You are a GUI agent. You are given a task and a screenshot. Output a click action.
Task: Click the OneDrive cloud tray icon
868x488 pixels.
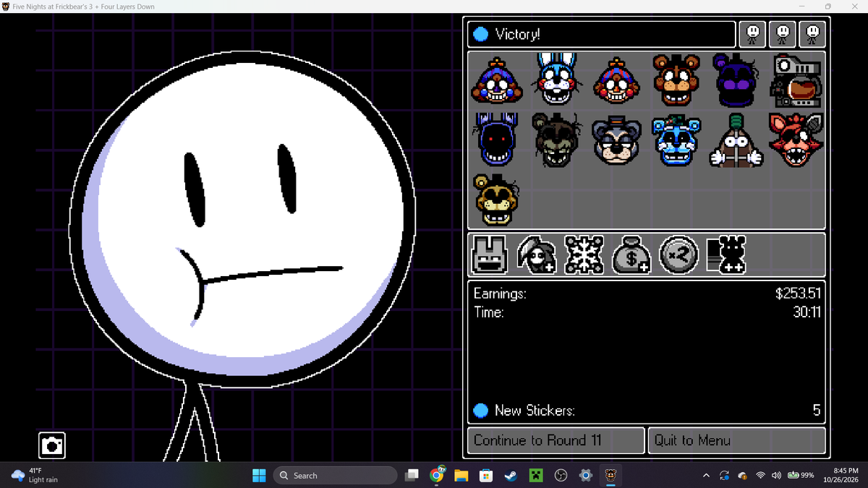(x=742, y=475)
